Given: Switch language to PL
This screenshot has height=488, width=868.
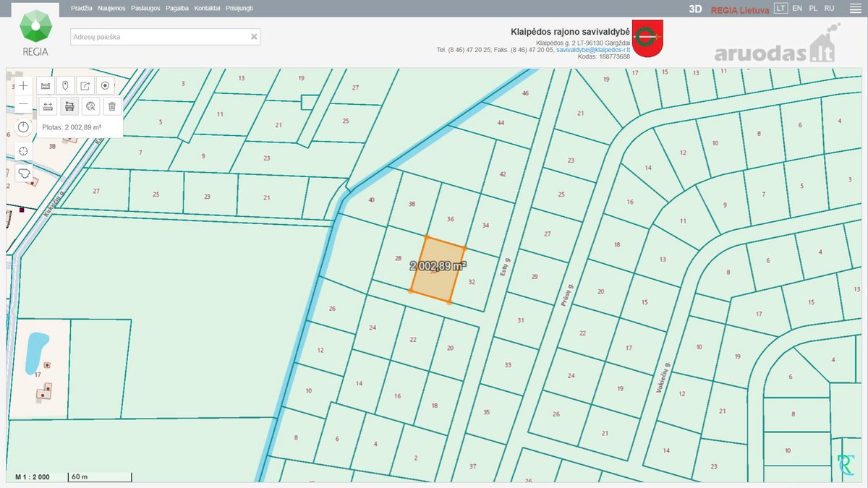Looking at the screenshot, I should 813,8.
